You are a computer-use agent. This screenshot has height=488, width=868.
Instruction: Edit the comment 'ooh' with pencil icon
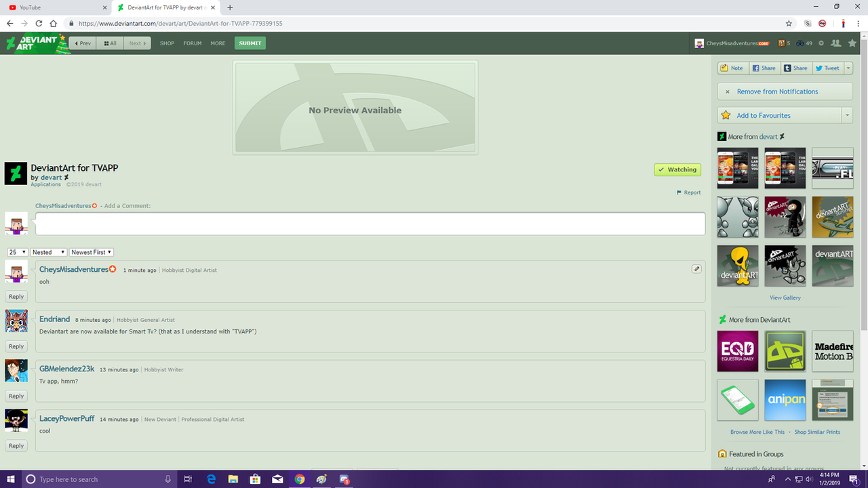click(x=696, y=268)
